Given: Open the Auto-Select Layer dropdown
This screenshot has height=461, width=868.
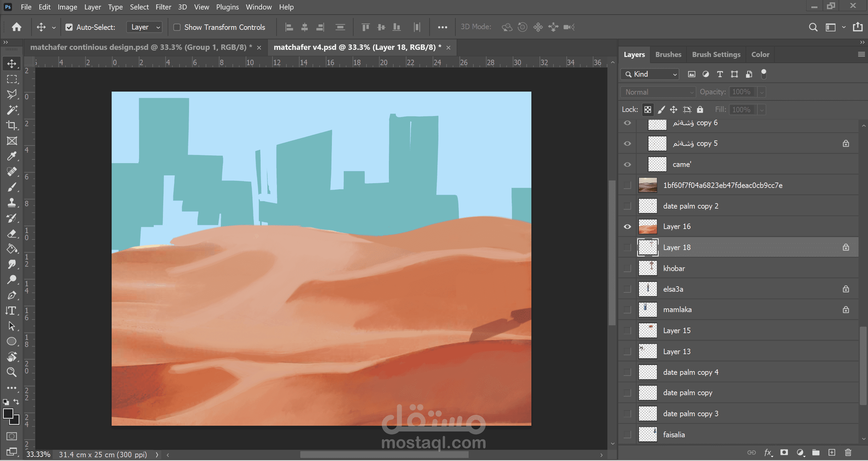Looking at the screenshot, I should 145,27.
